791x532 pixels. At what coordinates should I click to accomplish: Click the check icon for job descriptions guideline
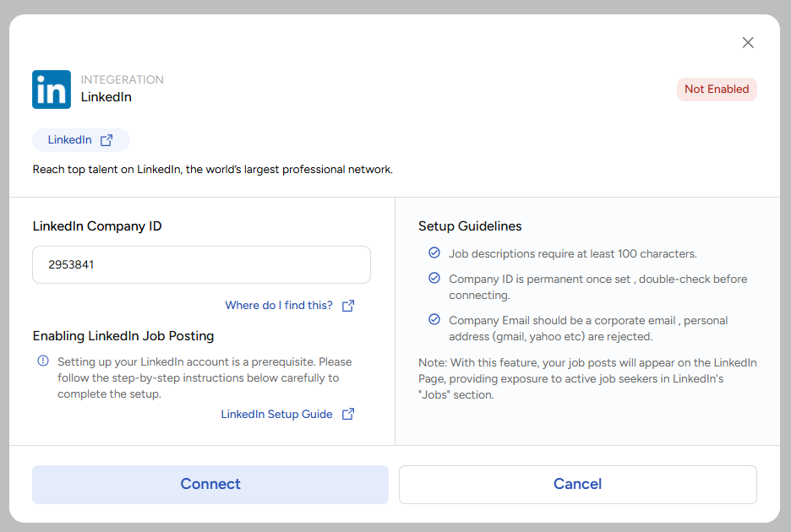click(x=434, y=252)
